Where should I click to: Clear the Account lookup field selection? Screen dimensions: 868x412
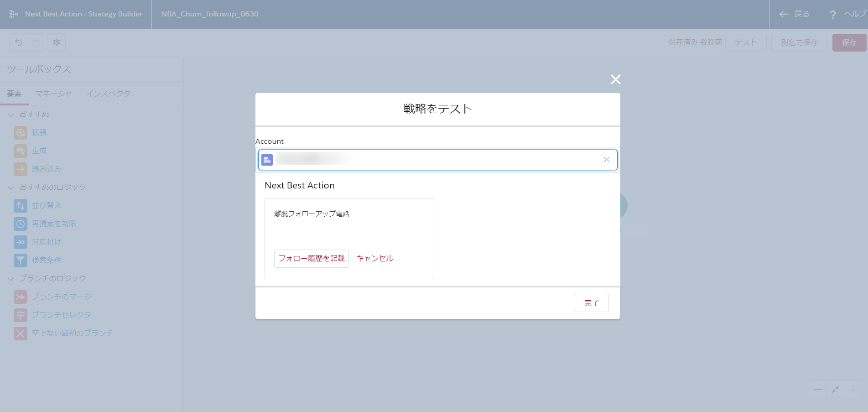(607, 160)
